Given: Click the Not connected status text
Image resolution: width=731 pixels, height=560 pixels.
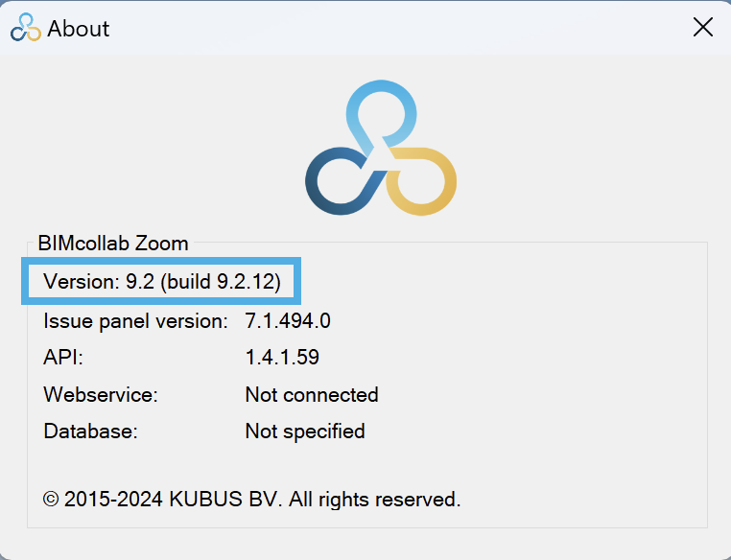Looking at the screenshot, I should pyautogui.click(x=312, y=395).
